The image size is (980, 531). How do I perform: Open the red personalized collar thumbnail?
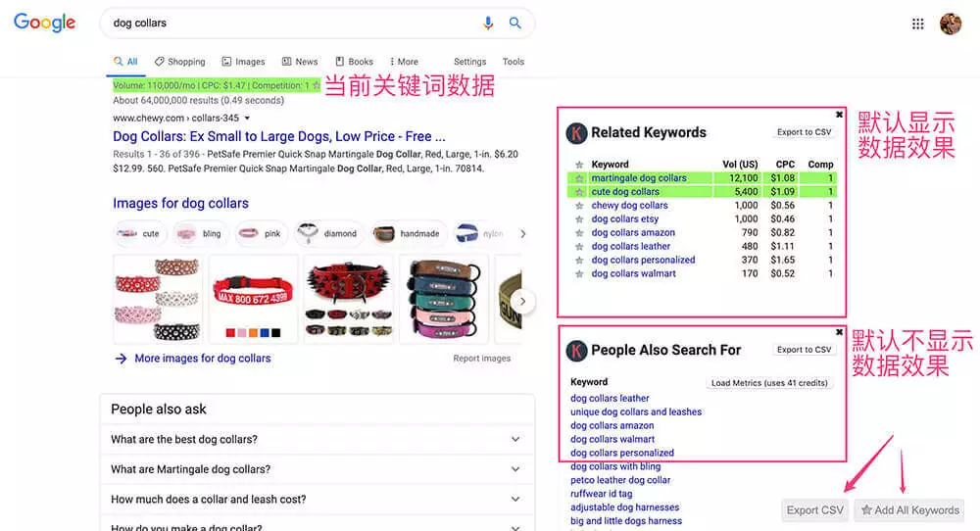(253, 299)
